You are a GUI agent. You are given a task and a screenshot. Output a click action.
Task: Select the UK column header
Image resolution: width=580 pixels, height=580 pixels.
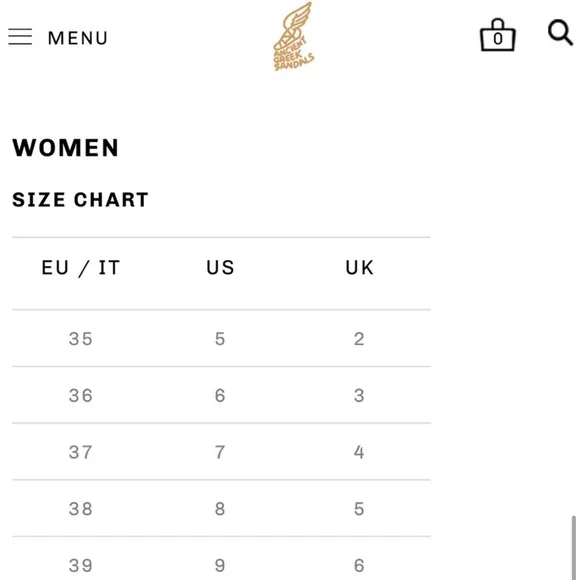click(x=359, y=267)
